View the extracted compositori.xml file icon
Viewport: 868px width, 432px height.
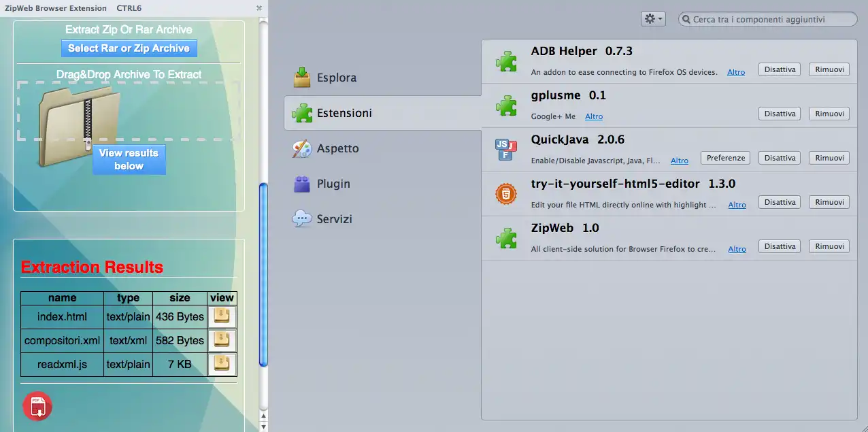222,340
